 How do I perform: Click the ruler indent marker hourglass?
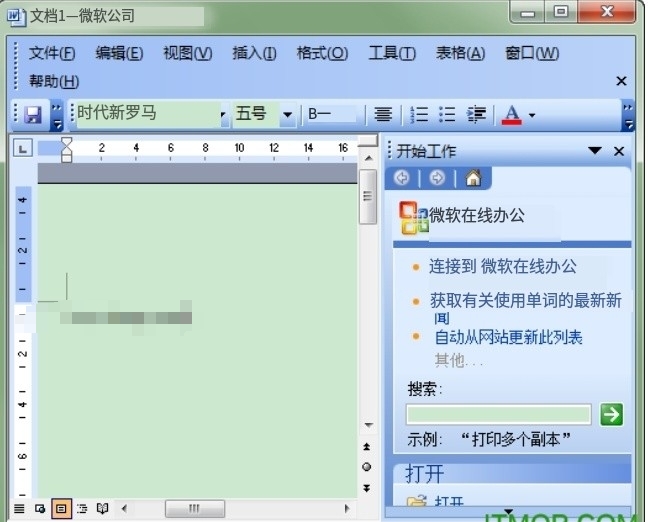[x=66, y=150]
